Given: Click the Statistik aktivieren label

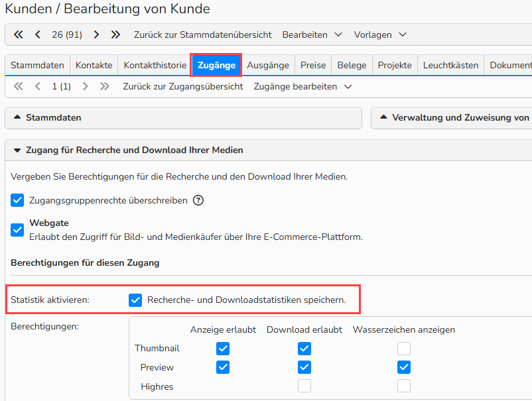Looking at the screenshot, I should (x=50, y=300).
